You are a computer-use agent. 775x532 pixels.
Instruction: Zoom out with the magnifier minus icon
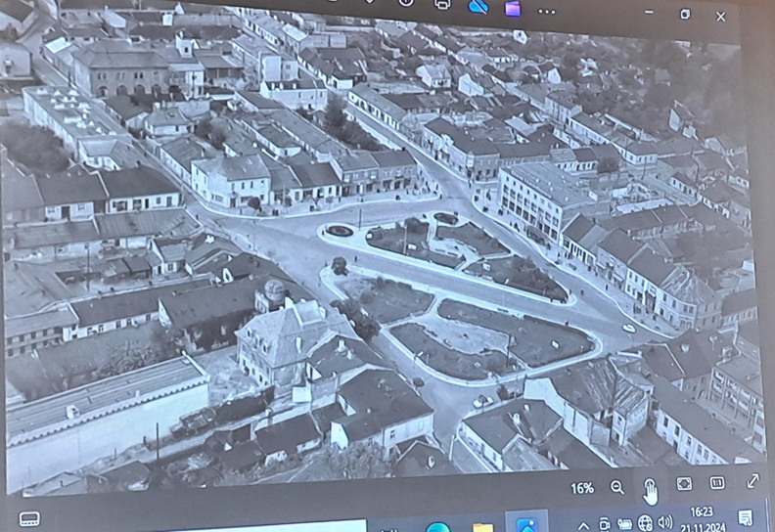pos(616,487)
